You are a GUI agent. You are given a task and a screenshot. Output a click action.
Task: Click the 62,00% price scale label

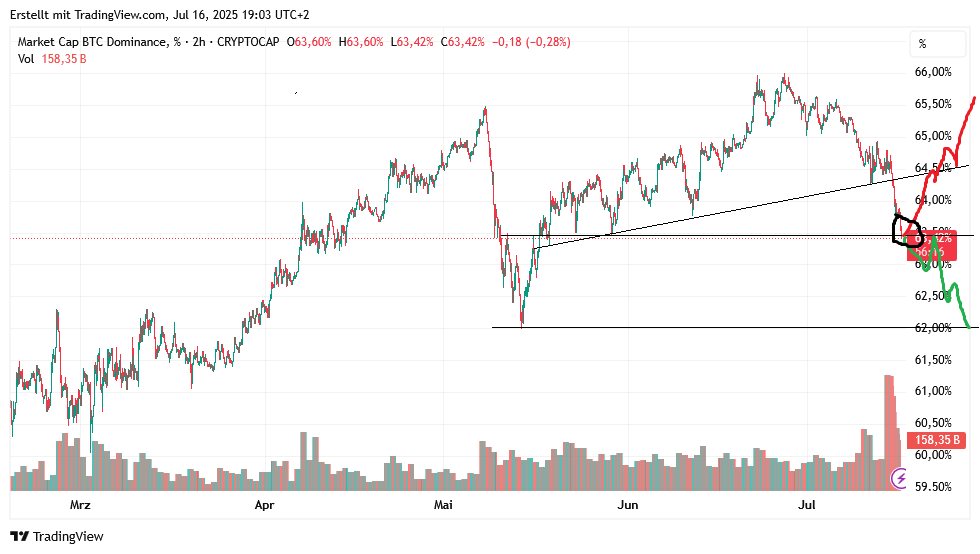[x=932, y=328]
